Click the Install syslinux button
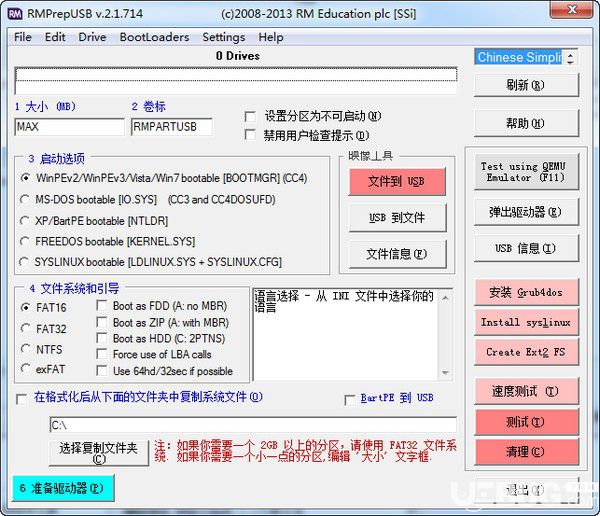The image size is (600, 516). click(x=526, y=322)
